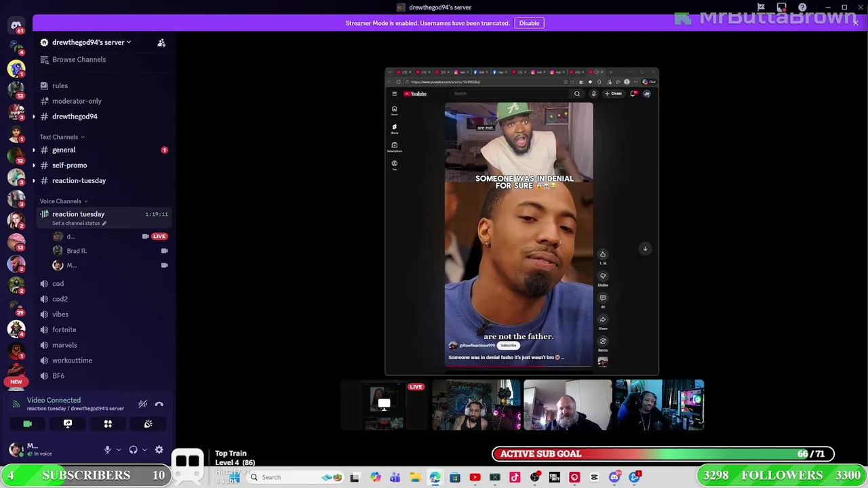Collapse the Text Channels category
Viewport: 868px width, 488px height.
[x=62, y=137]
